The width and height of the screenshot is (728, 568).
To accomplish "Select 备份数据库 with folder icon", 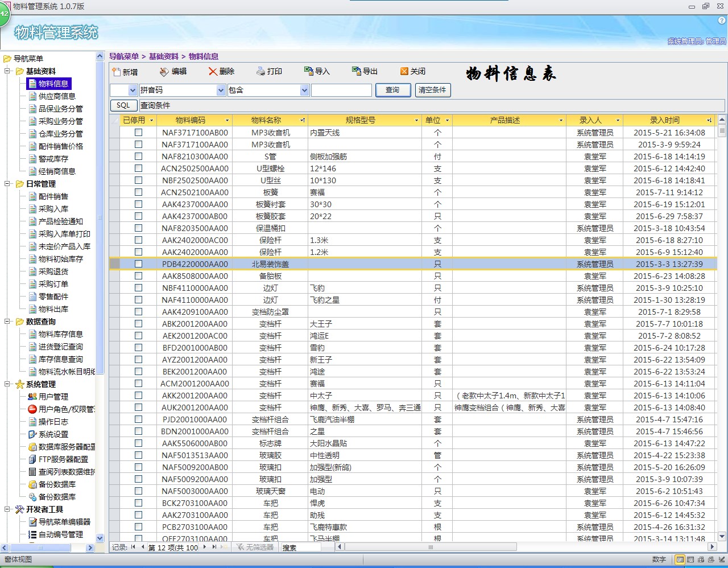I will coord(52,484).
